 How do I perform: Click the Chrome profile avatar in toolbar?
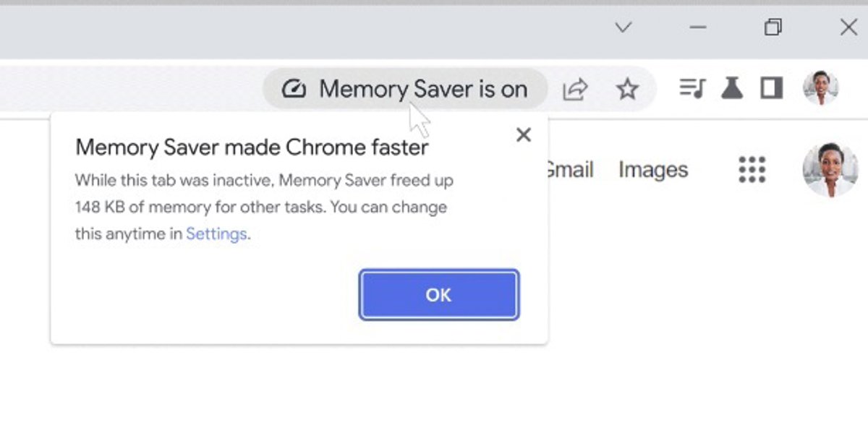click(820, 88)
